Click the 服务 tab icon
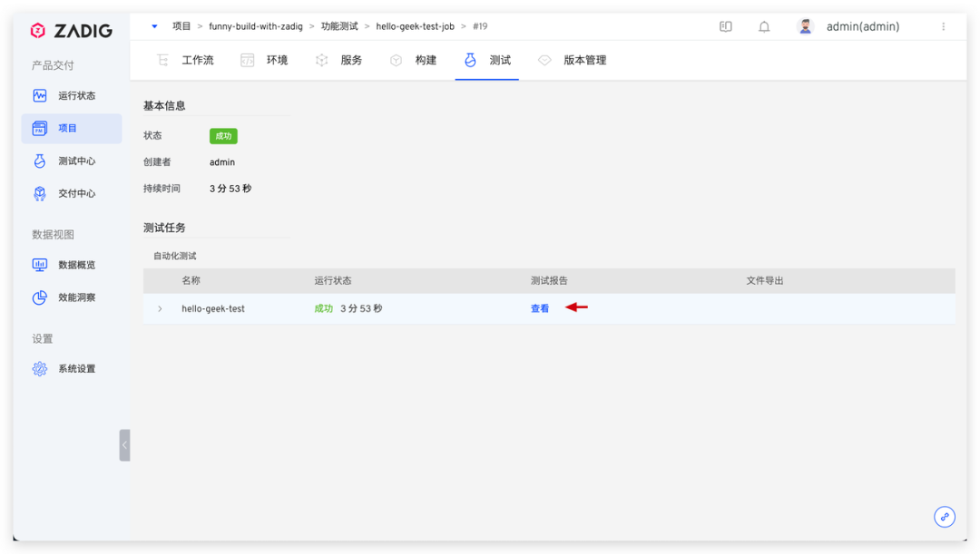 [321, 60]
